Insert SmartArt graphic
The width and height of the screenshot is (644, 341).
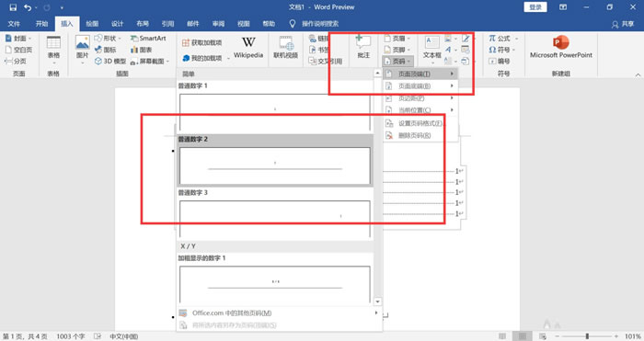point(148,39)
